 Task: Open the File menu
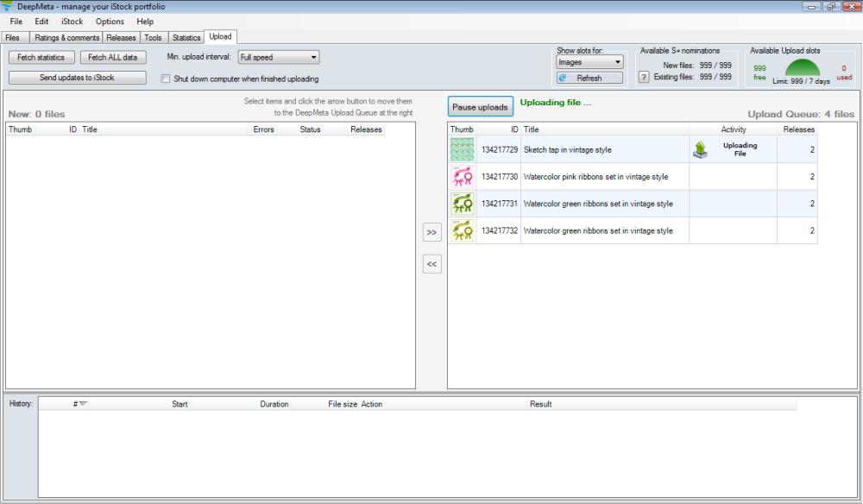tap(16, 22)
